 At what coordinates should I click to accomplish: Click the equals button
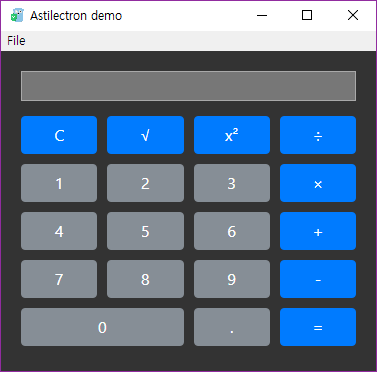point(318,327)
